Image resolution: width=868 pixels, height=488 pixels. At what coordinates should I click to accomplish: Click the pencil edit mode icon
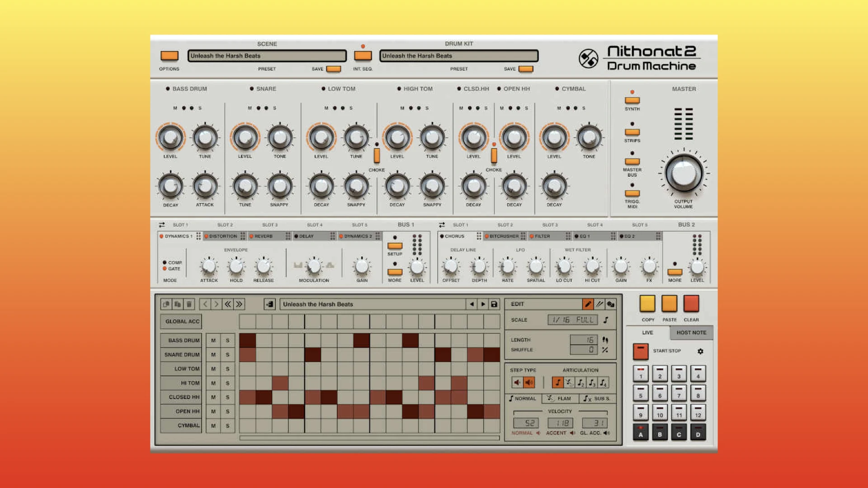[x=588, y=304]
